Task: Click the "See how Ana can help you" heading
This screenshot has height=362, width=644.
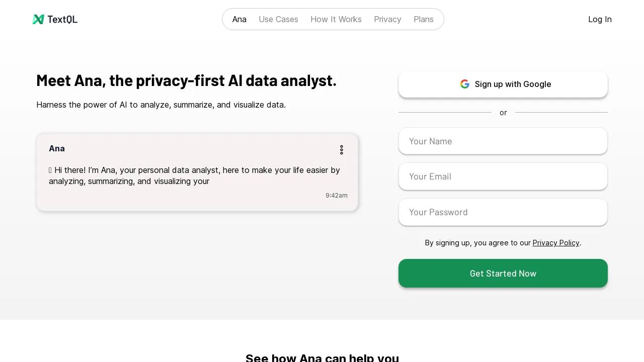Action: coord(322,357)
